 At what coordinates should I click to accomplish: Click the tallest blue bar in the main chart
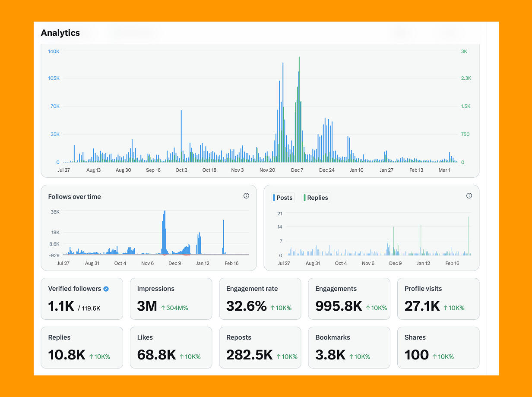pyautogui.click(x=283, y=112)
